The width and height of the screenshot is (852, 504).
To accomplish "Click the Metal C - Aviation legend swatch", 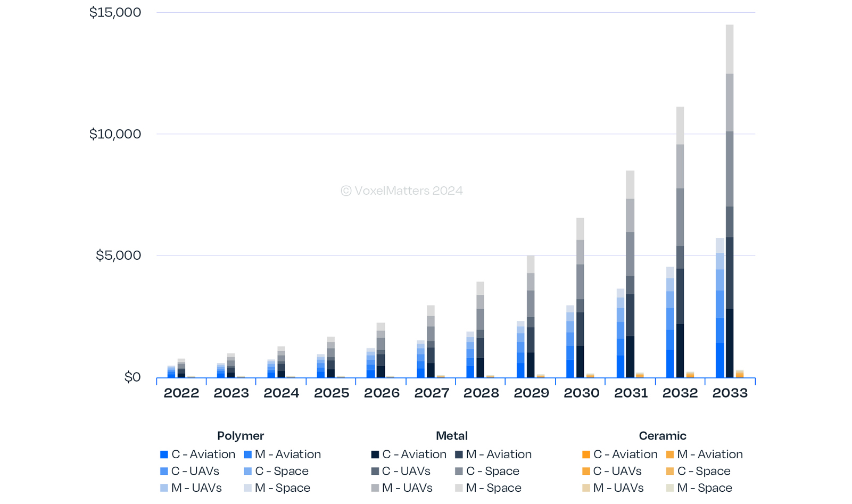I will click(375, 455).
